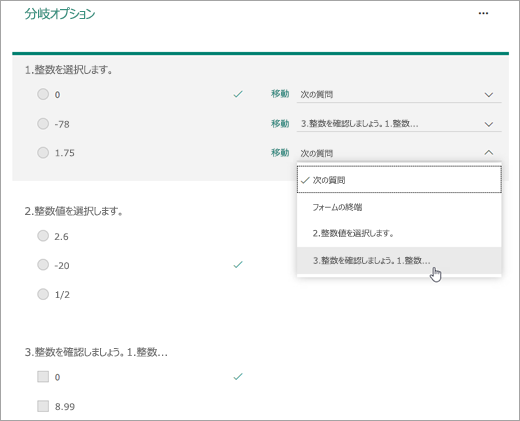The image size is (520, 421).
Task: Click the down chevron on option -78 row
Action: click(489, 124)
